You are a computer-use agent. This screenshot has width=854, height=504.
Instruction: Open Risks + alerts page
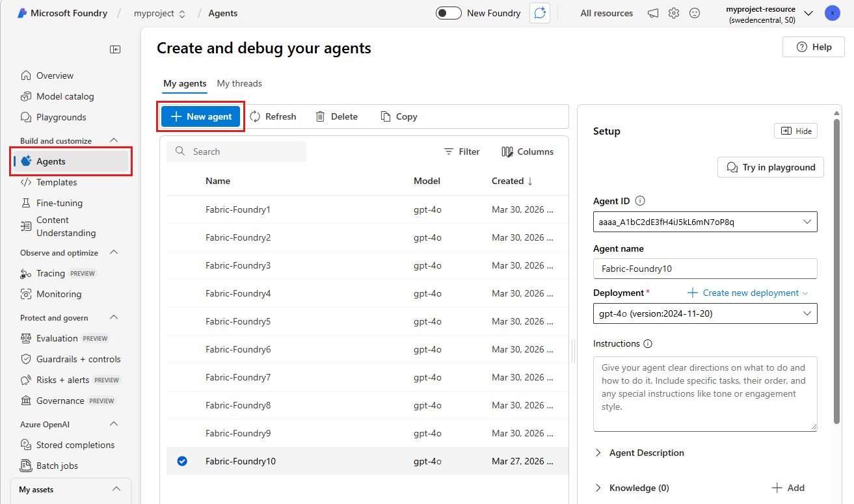[x=71, y=380]
